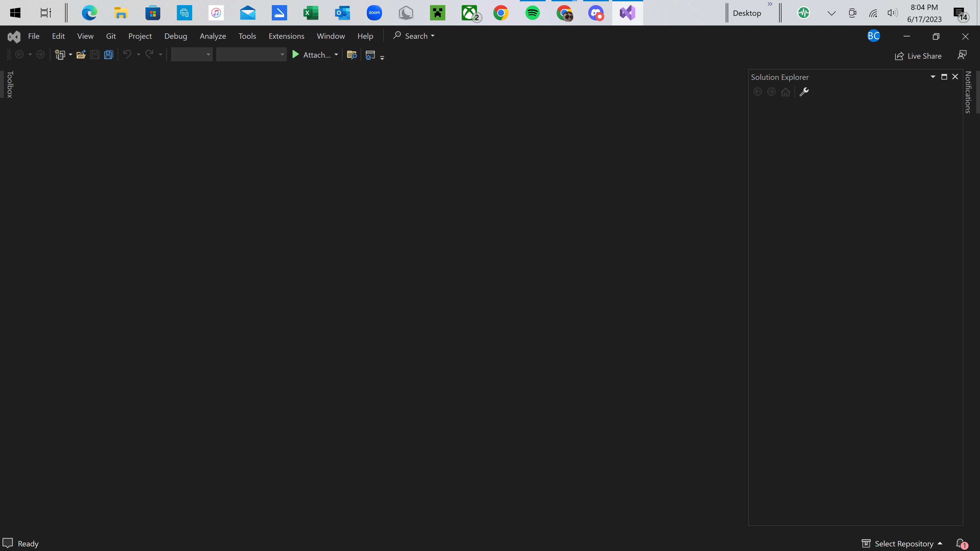Viewport: 980px width, 551px height.
Task: Click the New Project toolbar icon
Action: tap(60, 55)
